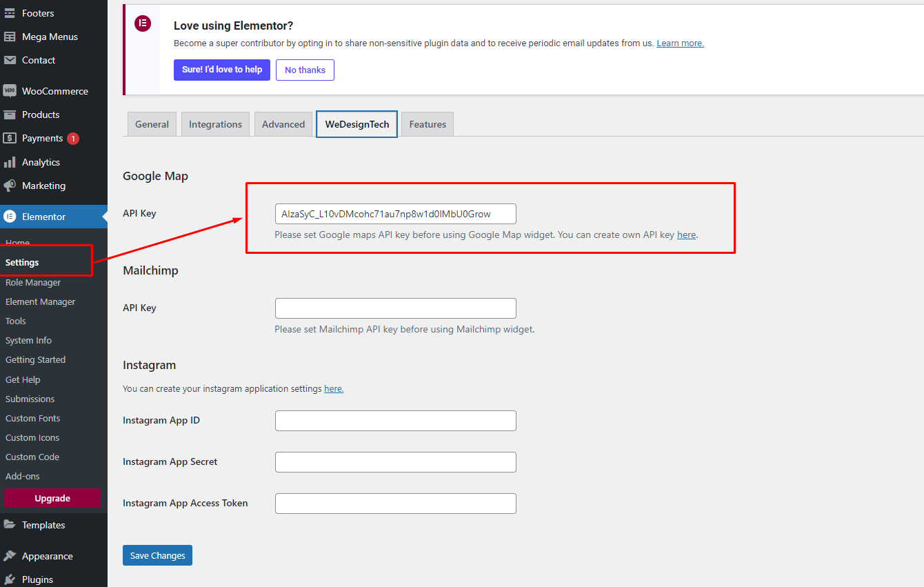Switch to the General tab

click(x=152, y=124)
